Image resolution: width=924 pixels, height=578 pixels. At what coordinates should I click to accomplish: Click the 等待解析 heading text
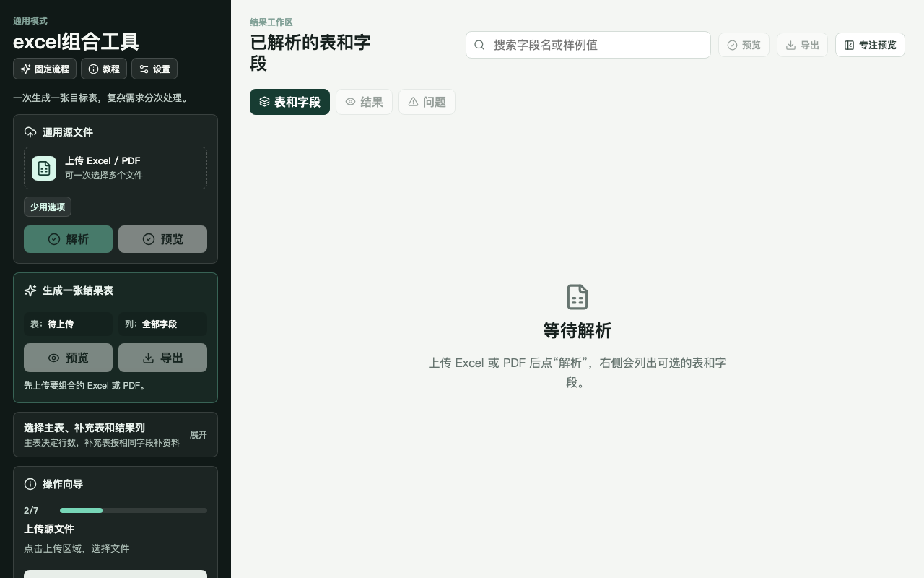click(x=577, y=330)
